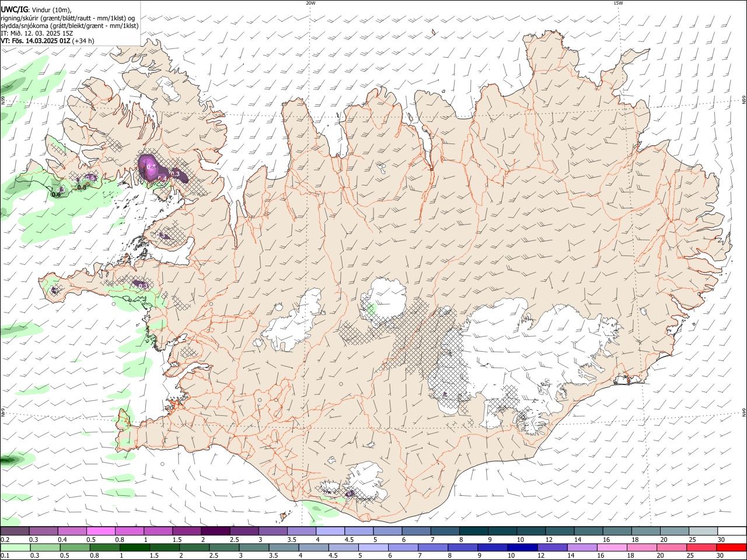Select the slate teal swatch labeled 16 in upper legend

pos(617,531)
